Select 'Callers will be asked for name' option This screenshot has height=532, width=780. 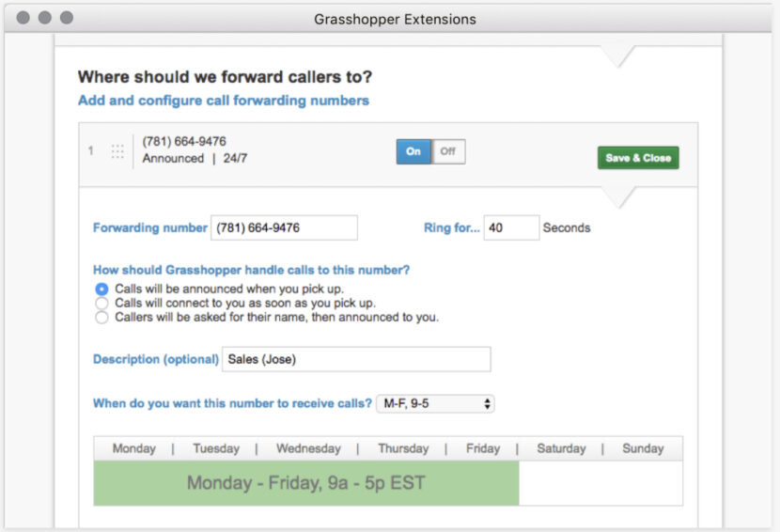[102, 318]
